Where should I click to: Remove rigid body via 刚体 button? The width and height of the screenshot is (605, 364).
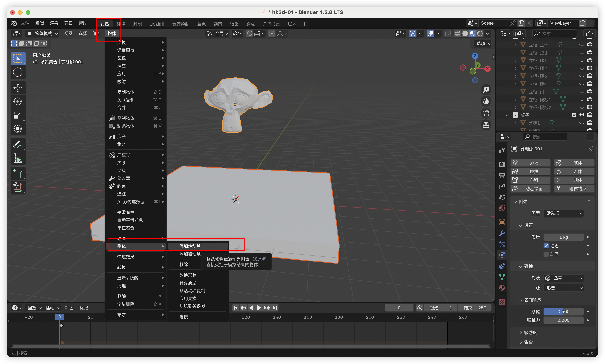pyautogui.click(x=574, y=180)
